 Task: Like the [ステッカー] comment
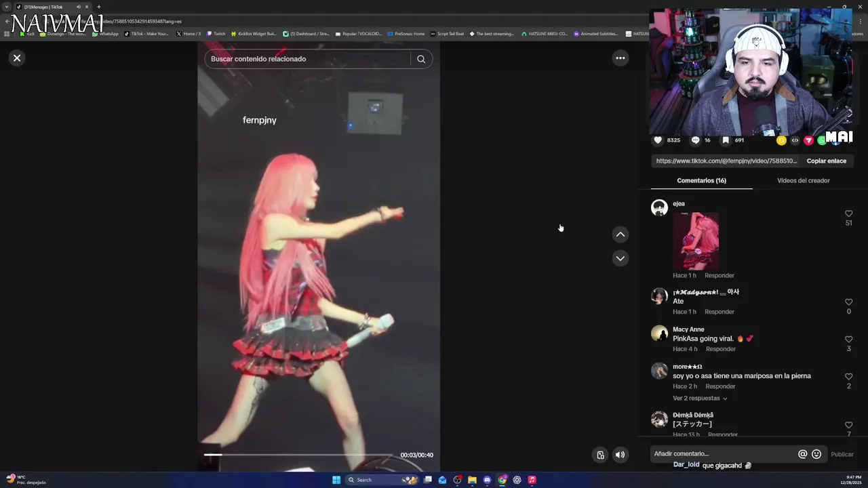[x=848, y=425]
